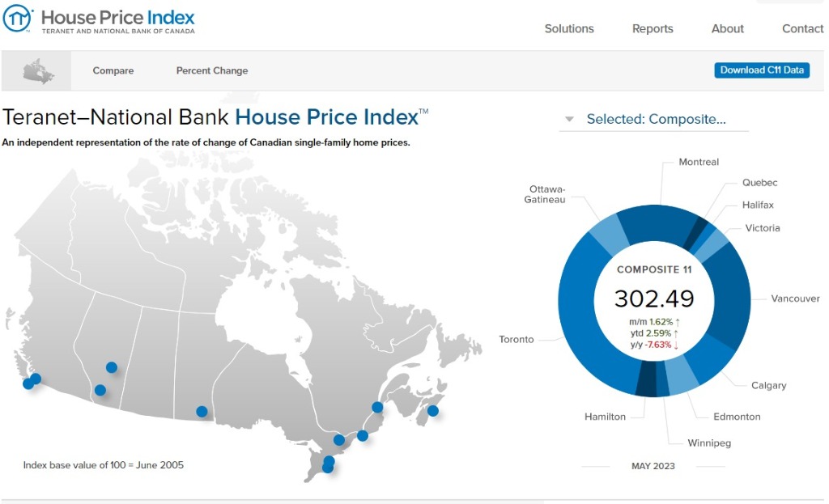
Task: Pick the Hamilton donut segment
Action: pyautogui.click(x=646, y=379)
